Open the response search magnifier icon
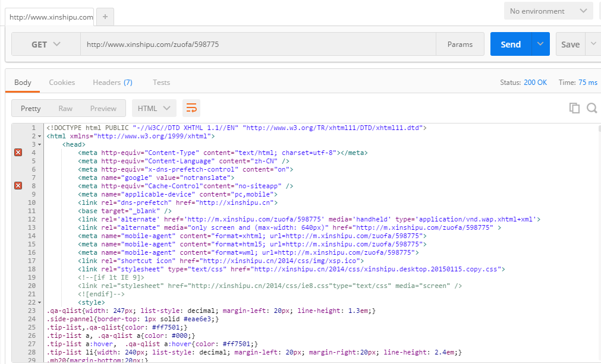The height and width of the screenshot is (364, 601). [x=591, y=108]
